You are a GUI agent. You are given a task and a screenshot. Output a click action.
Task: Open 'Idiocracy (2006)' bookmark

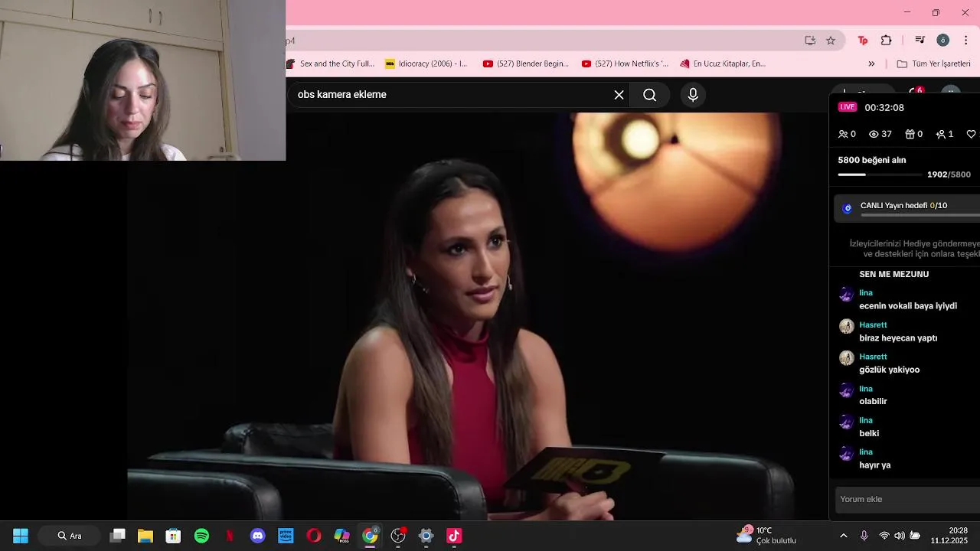click(x=426, y=64)
